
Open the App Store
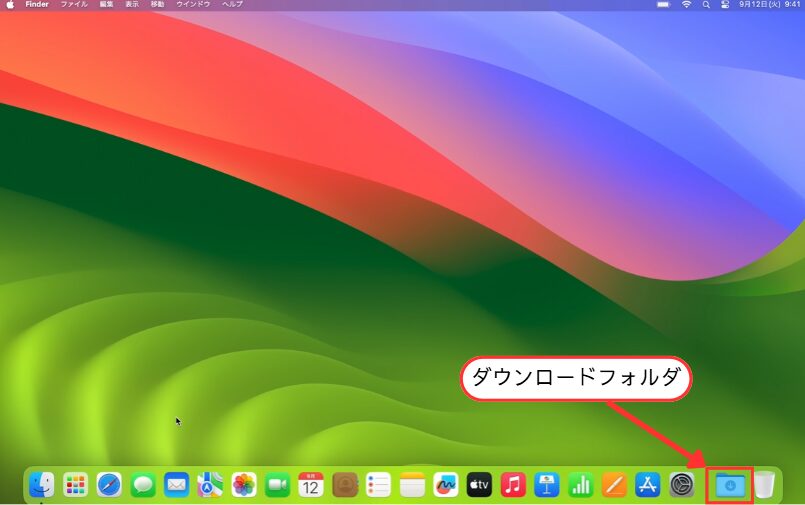[647, 485]
